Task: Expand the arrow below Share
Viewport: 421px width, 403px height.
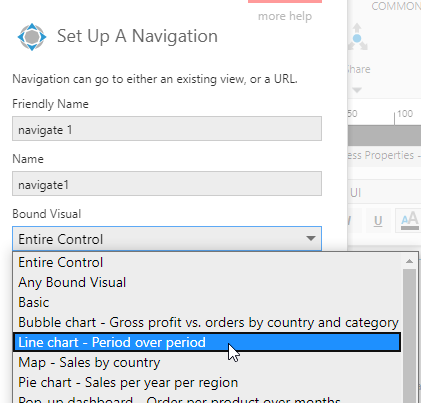Action: click(357, 90)
